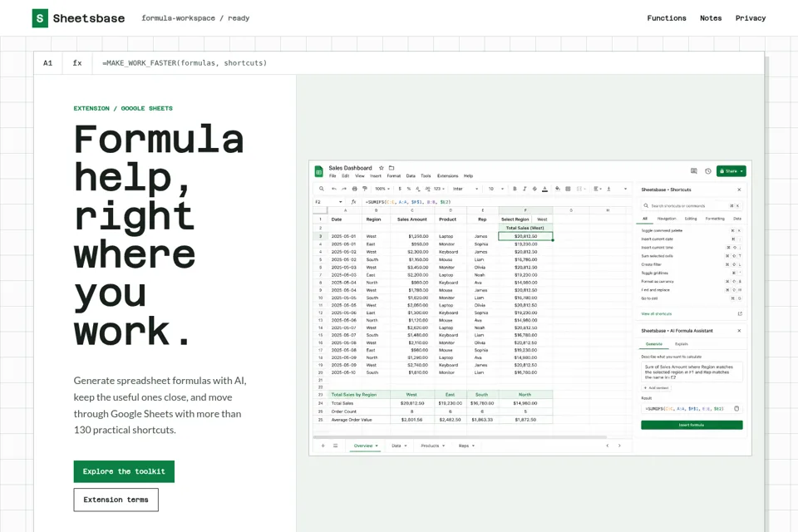Toggle strikethrough formatting
Viewport: 798px width, 532px height.
534,189
